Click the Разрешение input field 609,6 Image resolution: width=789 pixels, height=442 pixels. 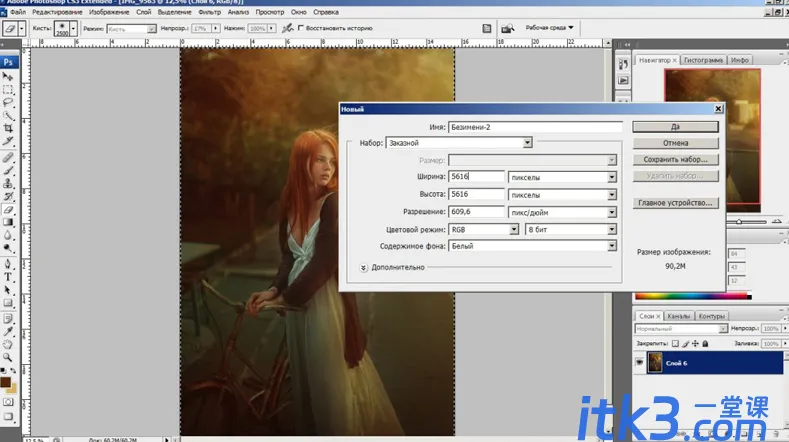tap(476, 212)
